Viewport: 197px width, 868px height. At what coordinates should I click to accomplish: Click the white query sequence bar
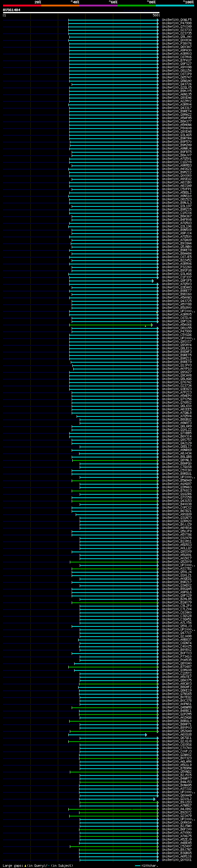coord(81,12)
